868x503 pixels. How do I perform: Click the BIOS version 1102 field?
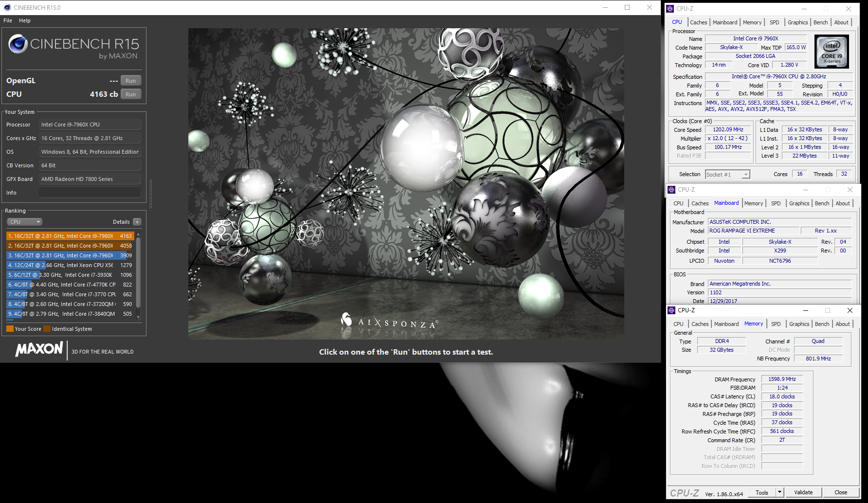(x=780, y=292)
